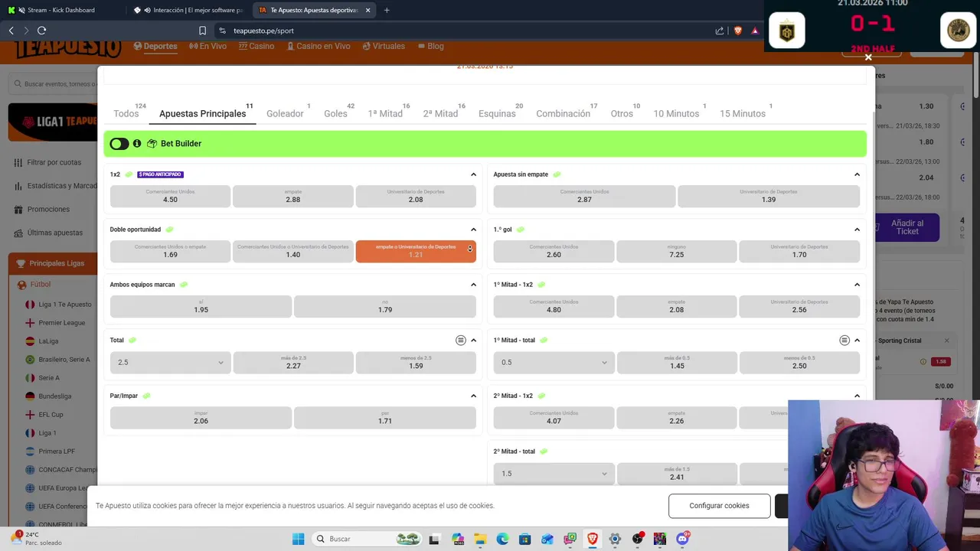Open list-view icon in 1º Mitad - total
Image resolution: width=980 pixels, height=551 pixels.
844,341
